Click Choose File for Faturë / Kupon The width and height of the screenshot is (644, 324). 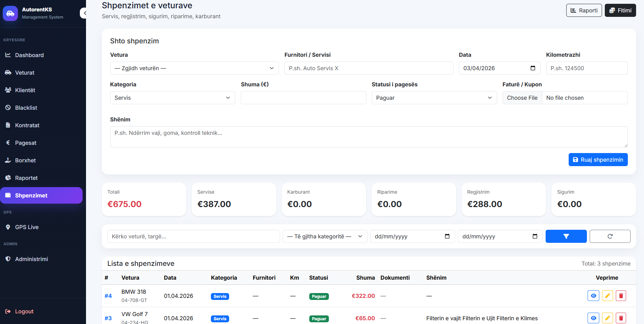coord(522,98)
